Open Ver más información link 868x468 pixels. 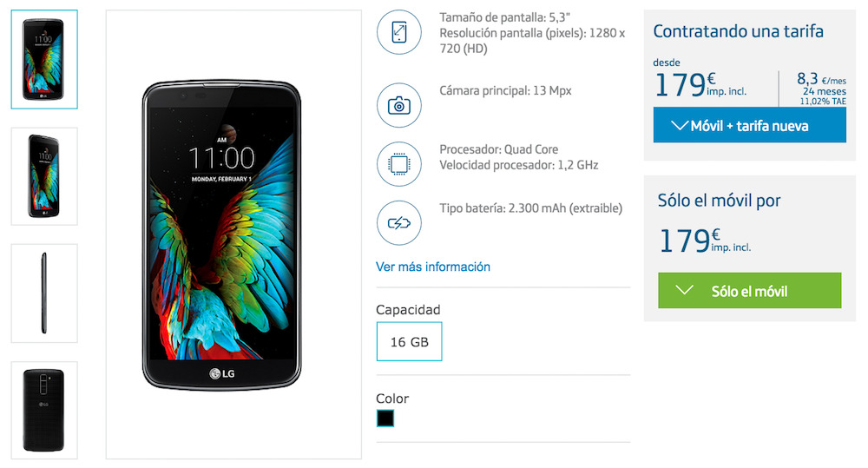coord(433,267)
